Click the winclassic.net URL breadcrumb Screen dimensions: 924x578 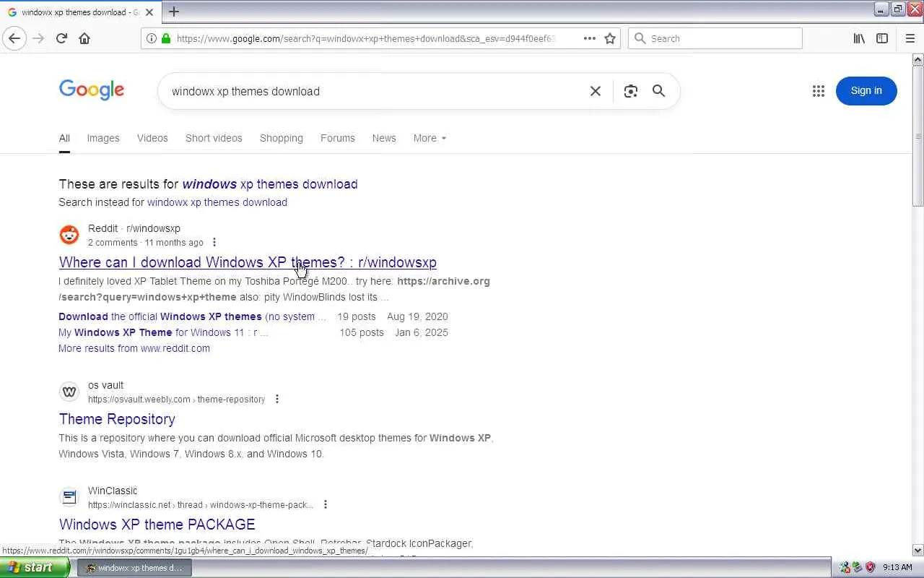click(x=201, y=505)
